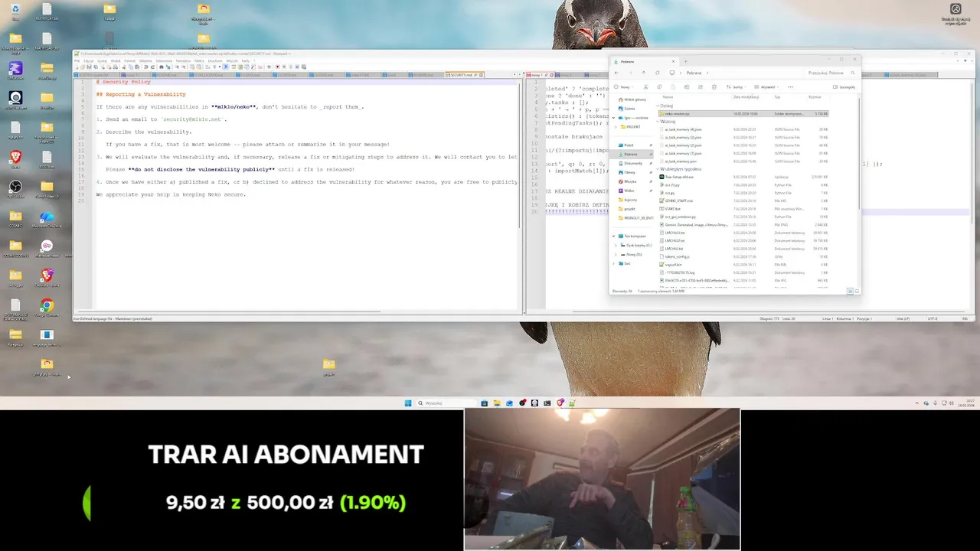980x551 pixels.
Task: Expand Dysk lokalny (C:) tree node
Action: pyautogui.click(x=616, y=246)
